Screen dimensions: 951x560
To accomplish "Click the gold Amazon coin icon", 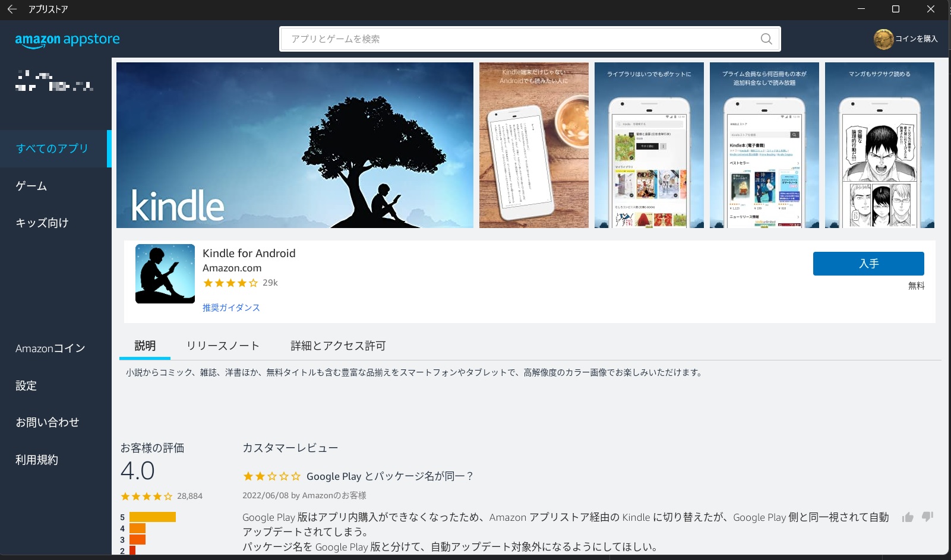I will point(883,39).
